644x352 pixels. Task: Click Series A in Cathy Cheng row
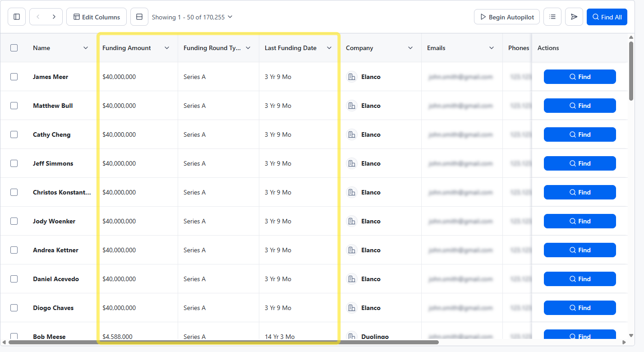click(x=194, y=134)
